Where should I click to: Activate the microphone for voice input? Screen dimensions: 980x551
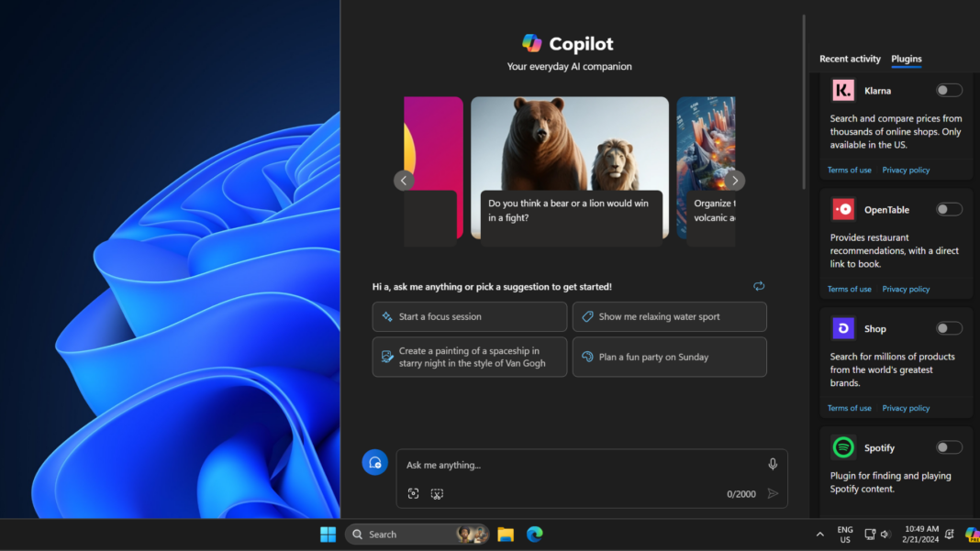772,464
